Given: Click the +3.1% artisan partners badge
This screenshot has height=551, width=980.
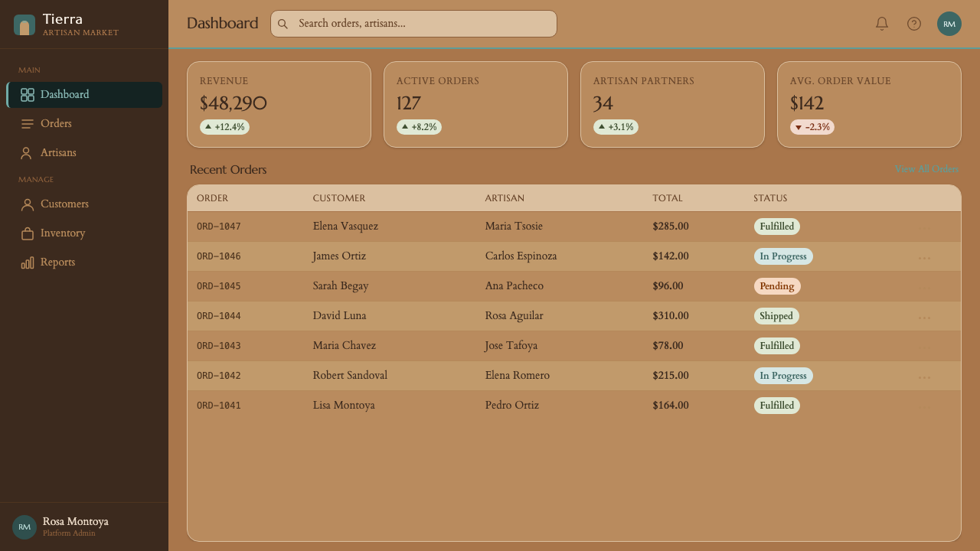Looking at the screenshot, I should coord(616,127).
